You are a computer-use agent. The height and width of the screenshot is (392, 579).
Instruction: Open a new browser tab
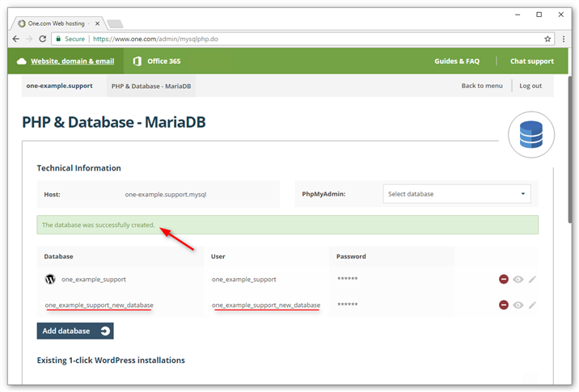coord(115,24)
